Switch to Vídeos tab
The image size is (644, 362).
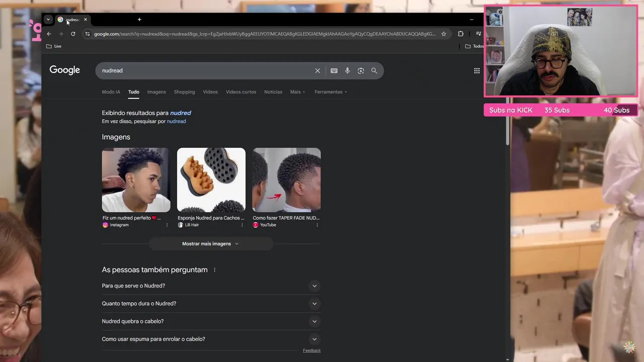pos(210,92)
